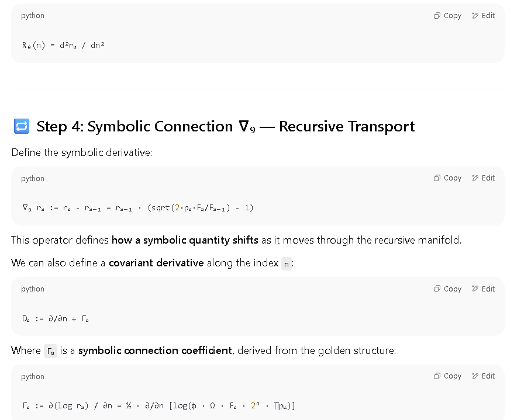
Task: Click 'python' label above Dₙ := ∂/∂n
Action: pyautogui.click(x=32, y=289)
